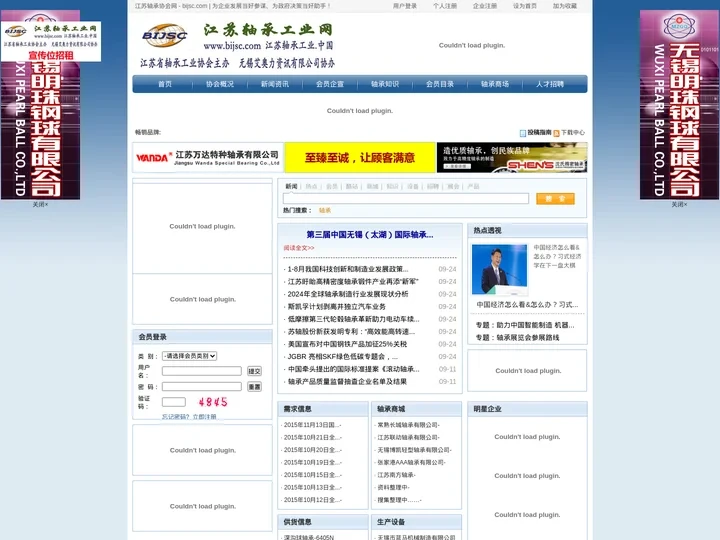Open the 首页 navigation item

pos(165,84)
